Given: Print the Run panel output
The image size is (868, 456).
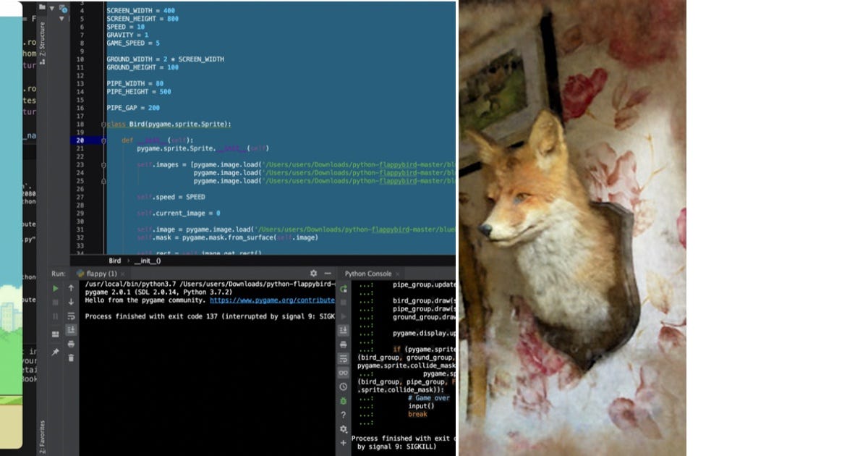Looking at the screenshot, I should 71,344.
